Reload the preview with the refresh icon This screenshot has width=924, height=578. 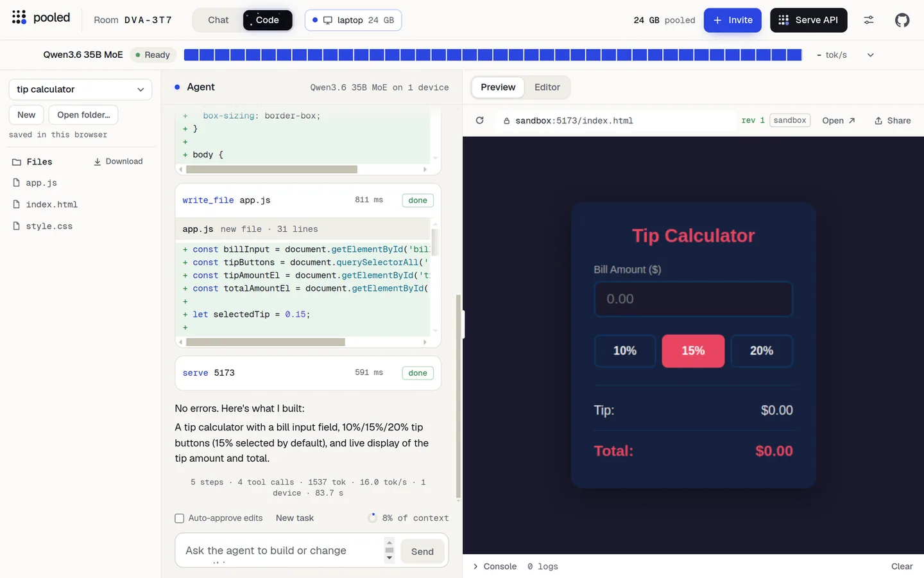pos(479,120)
